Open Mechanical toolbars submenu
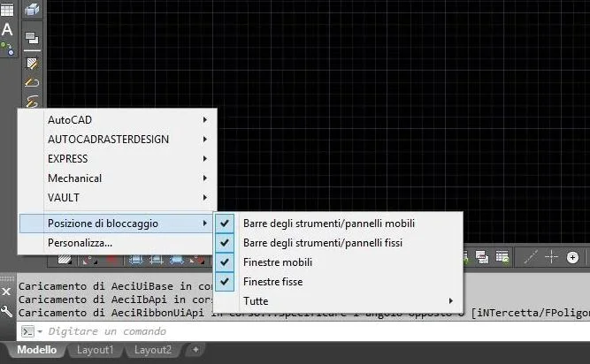Viewport: 590px width, 364px height. coord(118,178)
